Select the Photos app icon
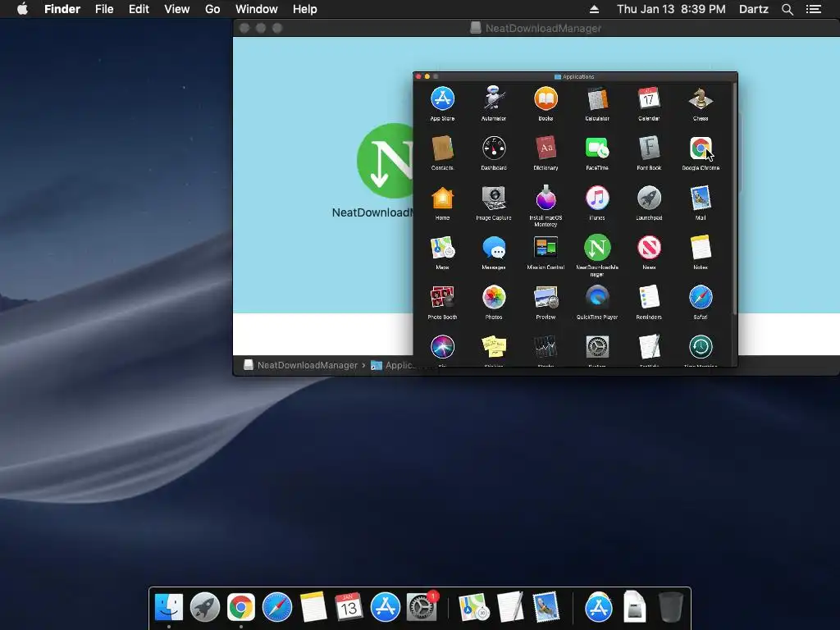The width and height of the screenshot is (840, 630). tap(494, 297)
